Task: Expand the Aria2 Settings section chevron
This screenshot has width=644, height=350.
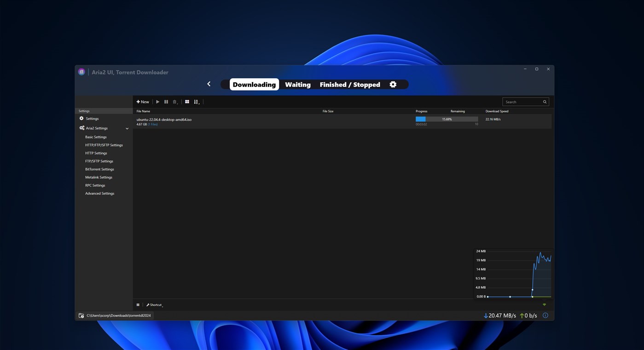Action: click(127, 128)
